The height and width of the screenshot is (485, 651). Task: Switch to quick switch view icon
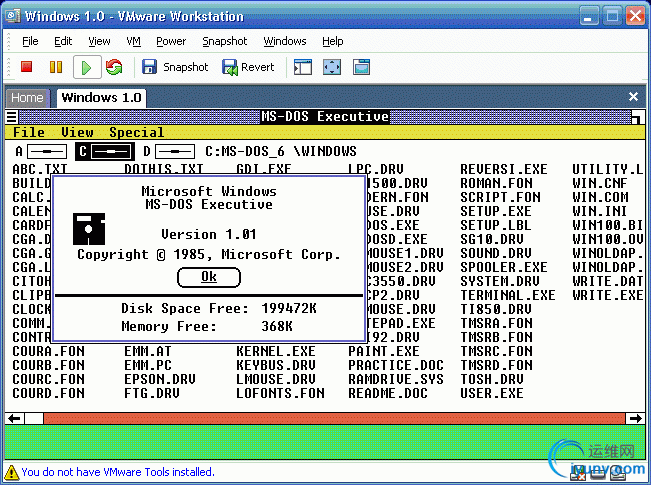[x=361, y=67]
